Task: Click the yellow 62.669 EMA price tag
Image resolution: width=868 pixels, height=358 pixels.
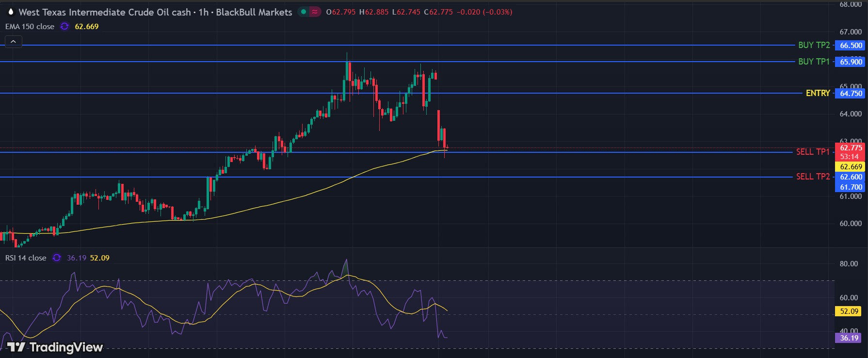Action: click(x=851, y=166)
